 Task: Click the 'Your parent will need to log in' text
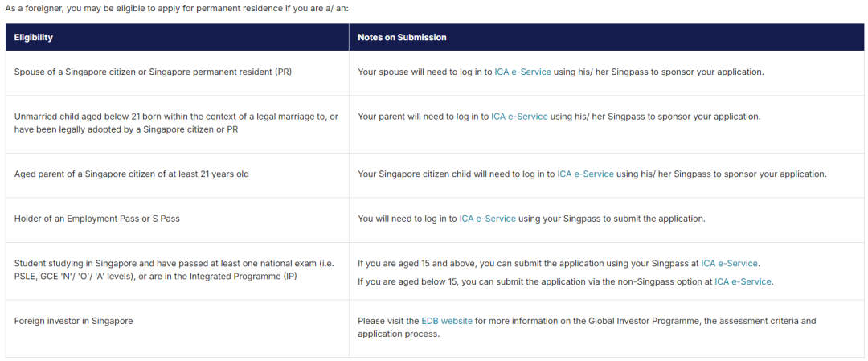[423, 117]
